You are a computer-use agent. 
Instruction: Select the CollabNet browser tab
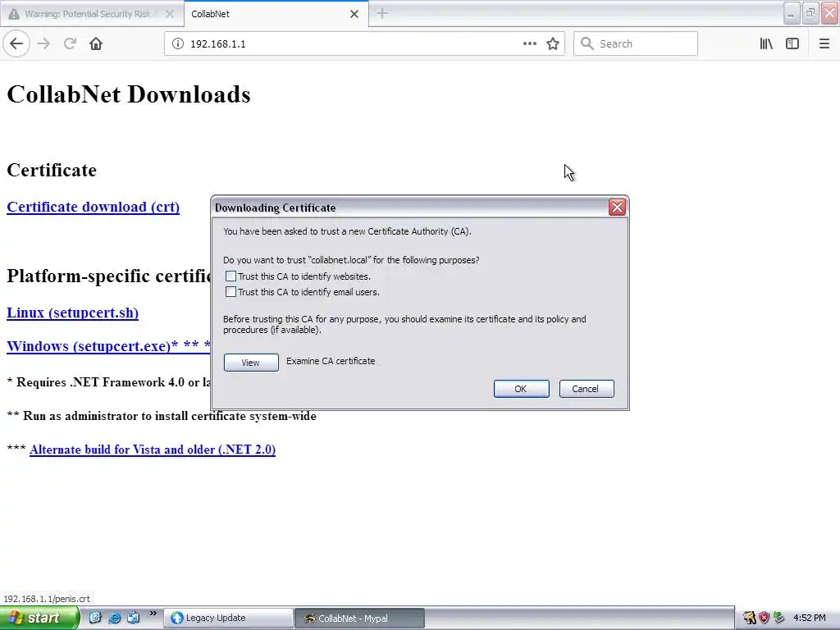(276, 14)
